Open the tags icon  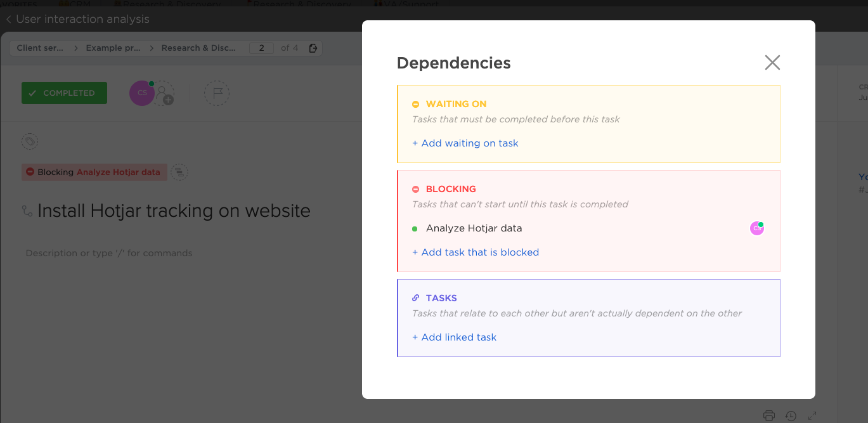(30, 141)
